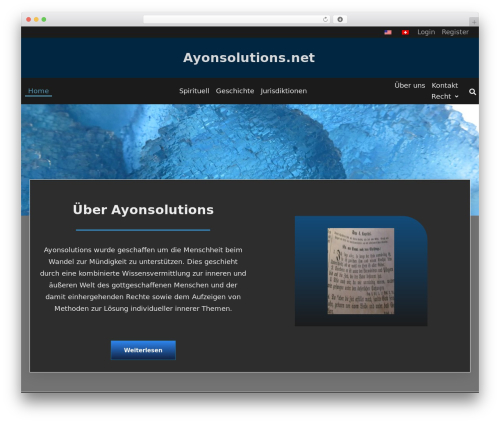This screenshot has height=423, width=500.
Task: Open the Jurisdiktionen menu item
Action: pos(284,91)
